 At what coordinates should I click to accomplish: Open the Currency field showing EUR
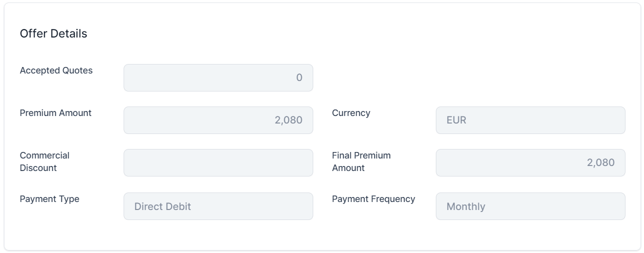530,120
